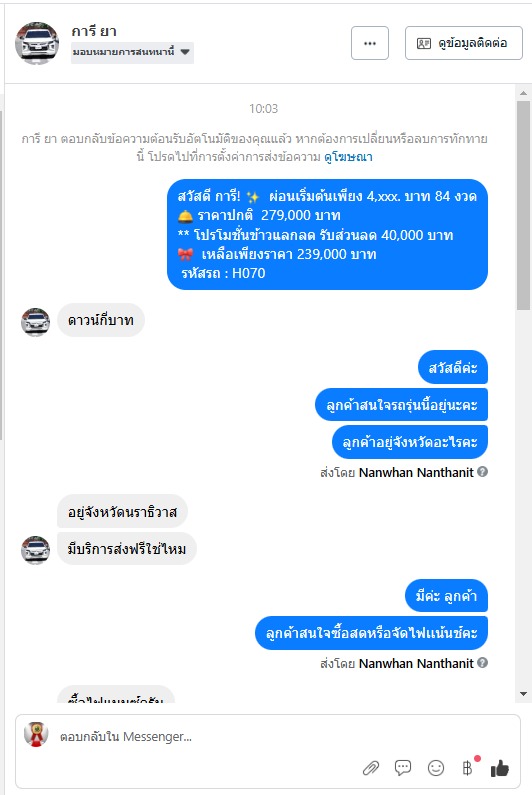Screen dimensions: 532x795
Task: Open saved replies speech bubble icon
Action: click(403, 768)
